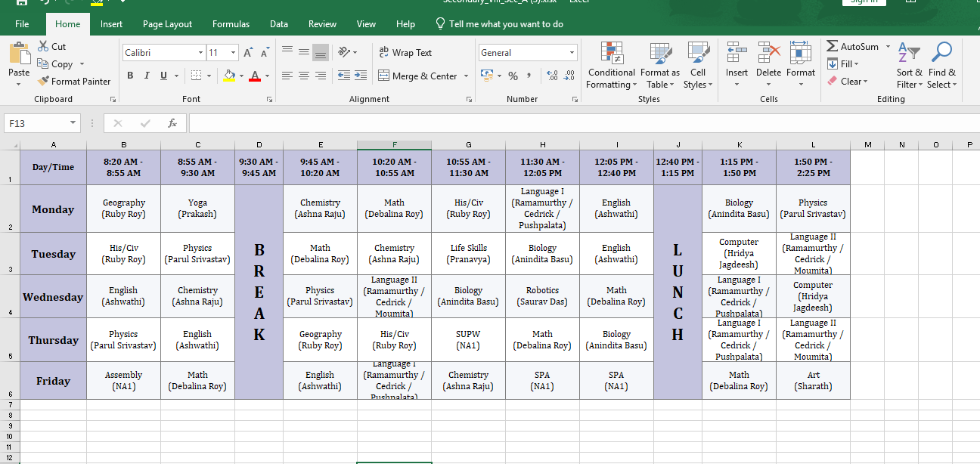Expand the AutoSum dropdown arrow
Viewport: 980px width, 464px height.
(888, 46)
